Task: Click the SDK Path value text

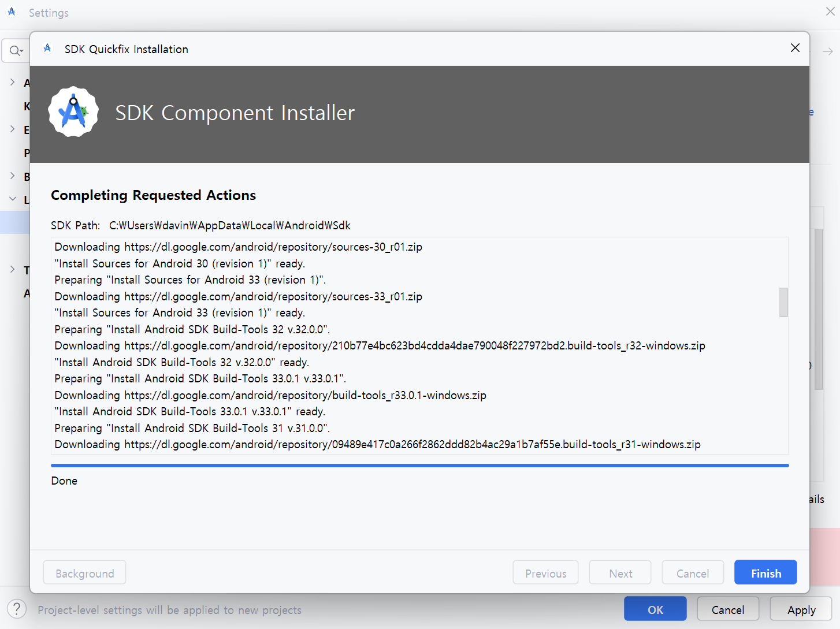Action: tap(230, 225)
